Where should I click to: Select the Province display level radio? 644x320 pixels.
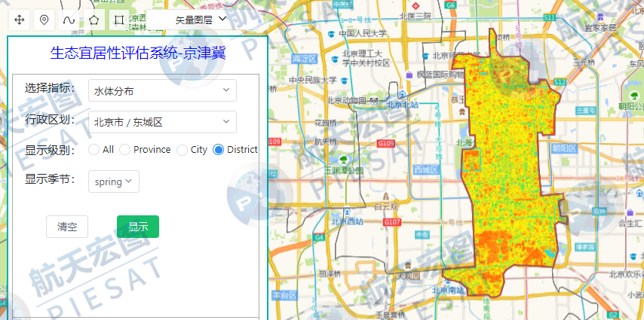click(125, 150)
